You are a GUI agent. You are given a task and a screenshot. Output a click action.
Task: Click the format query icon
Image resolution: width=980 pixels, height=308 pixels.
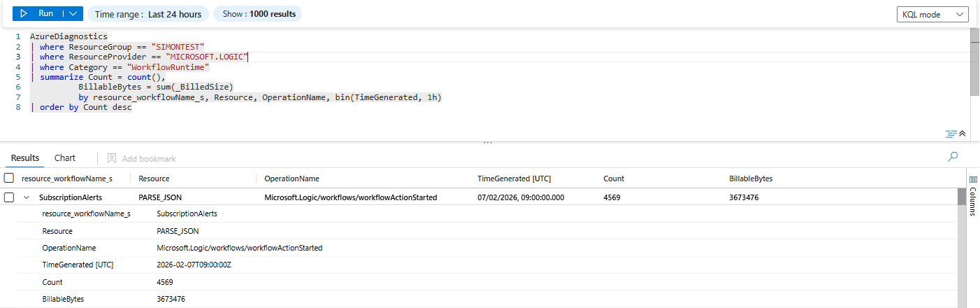[951, 134]
